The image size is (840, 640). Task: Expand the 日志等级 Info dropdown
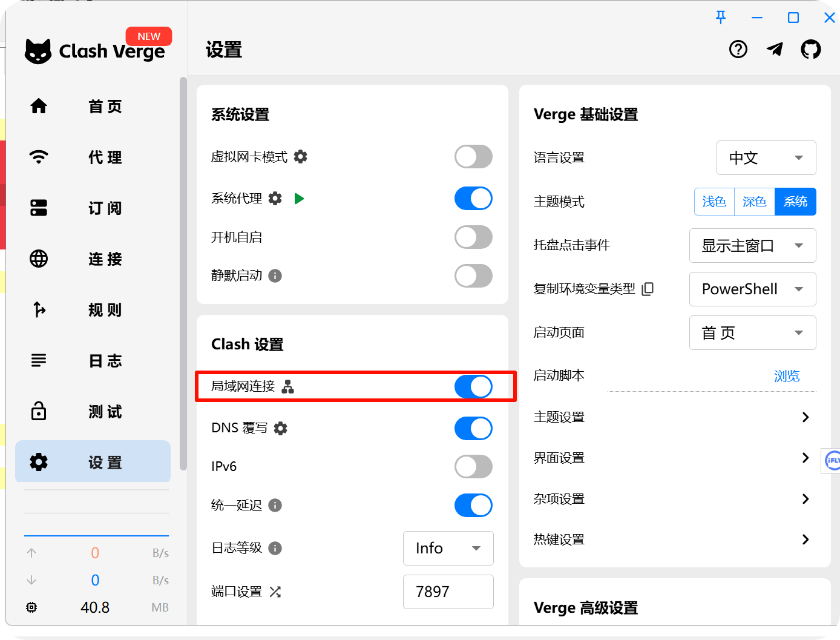tap(448, 548)
